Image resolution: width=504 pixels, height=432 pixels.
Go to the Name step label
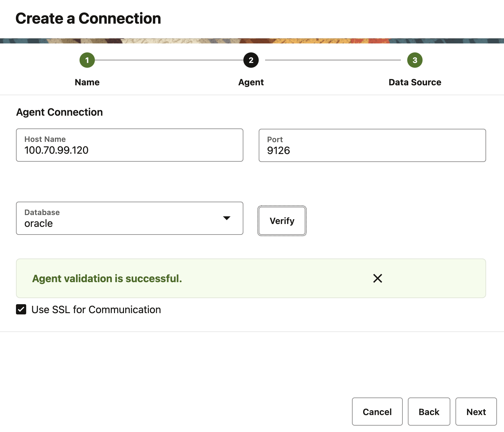(87, 82)
